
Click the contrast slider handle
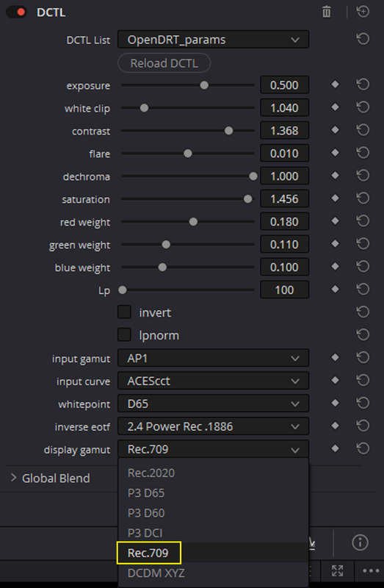tap(228, 131)
